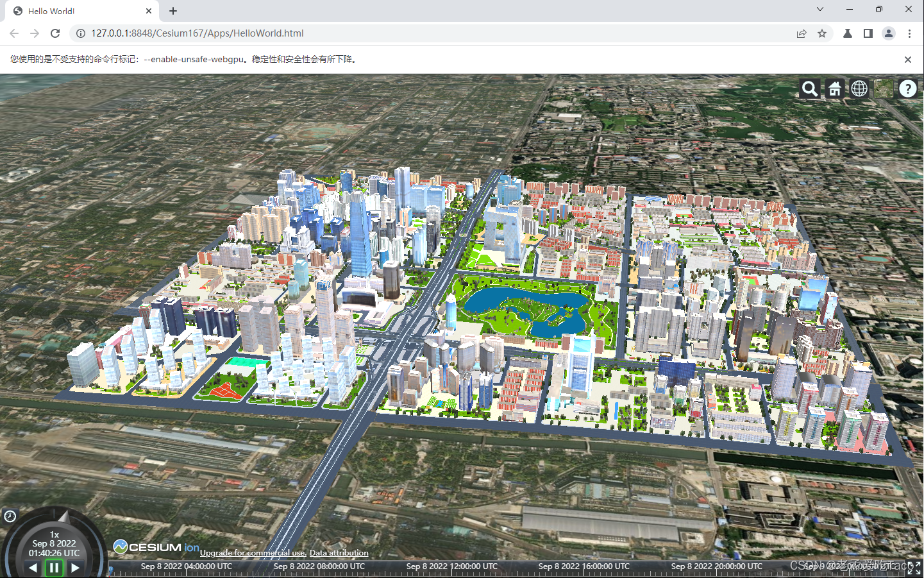
Task: Click the browser back button
Action: 14,33
